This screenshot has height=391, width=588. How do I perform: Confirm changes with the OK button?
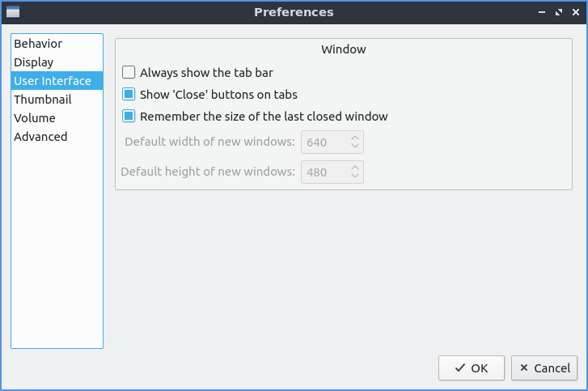click(472, 368)
